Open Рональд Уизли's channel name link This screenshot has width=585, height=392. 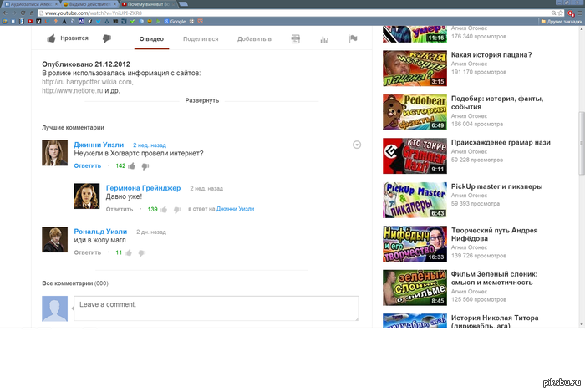point(100,232)
